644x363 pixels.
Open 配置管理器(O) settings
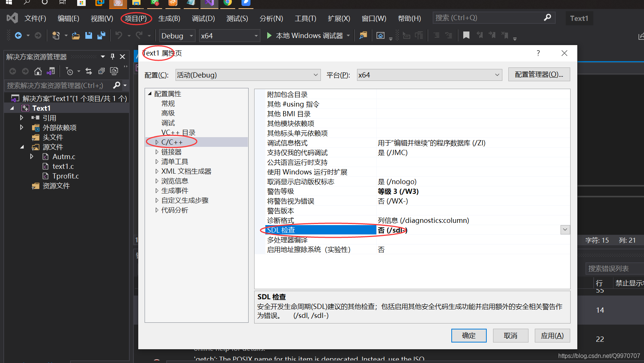point(539,74)
